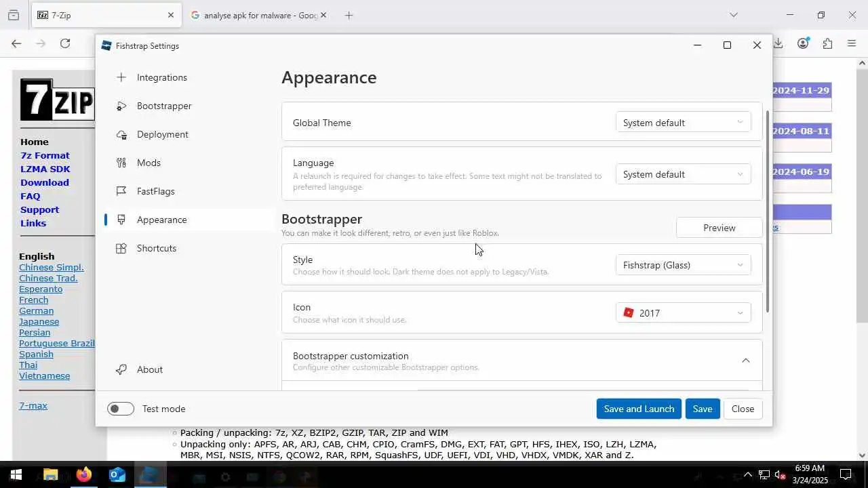Go back in Firefox browser
Image resolution: width=868 pixels, height=488 pixels.
click(16, 43)
